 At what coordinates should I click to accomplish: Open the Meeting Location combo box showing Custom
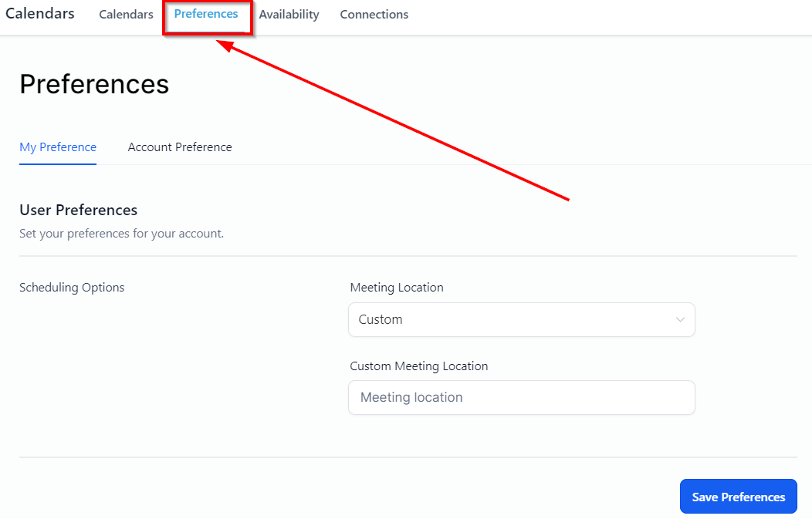pos(521,319)
